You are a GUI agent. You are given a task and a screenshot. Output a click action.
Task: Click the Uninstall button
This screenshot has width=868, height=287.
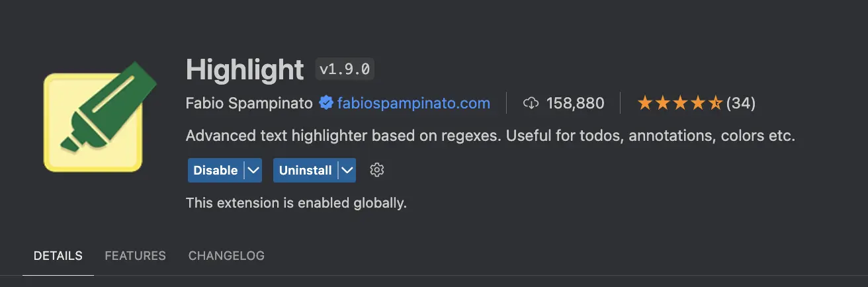click(305, 170)
